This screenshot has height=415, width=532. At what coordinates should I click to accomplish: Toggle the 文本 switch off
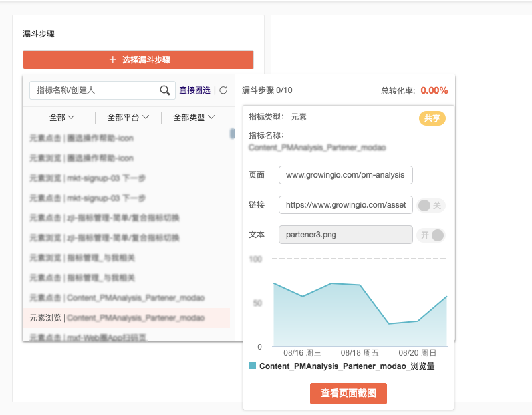click(431, 235)
